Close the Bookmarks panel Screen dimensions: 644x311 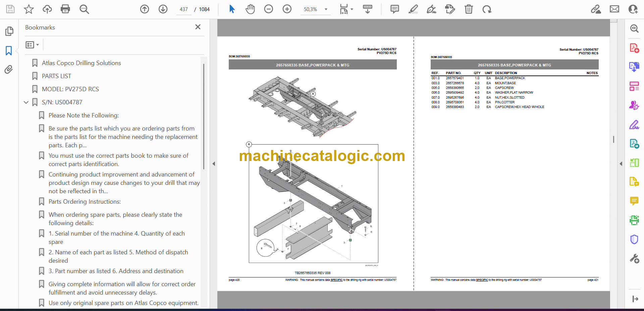click(198, 27)
